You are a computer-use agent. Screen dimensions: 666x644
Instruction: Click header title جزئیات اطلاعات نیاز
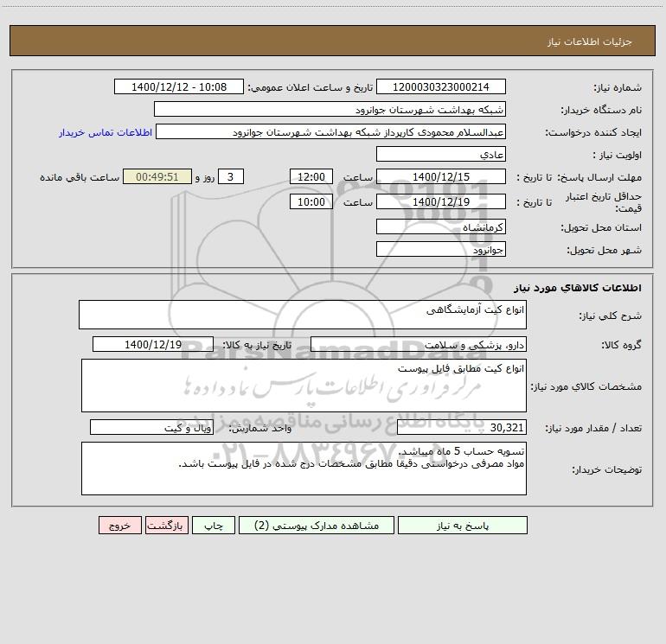590,41
